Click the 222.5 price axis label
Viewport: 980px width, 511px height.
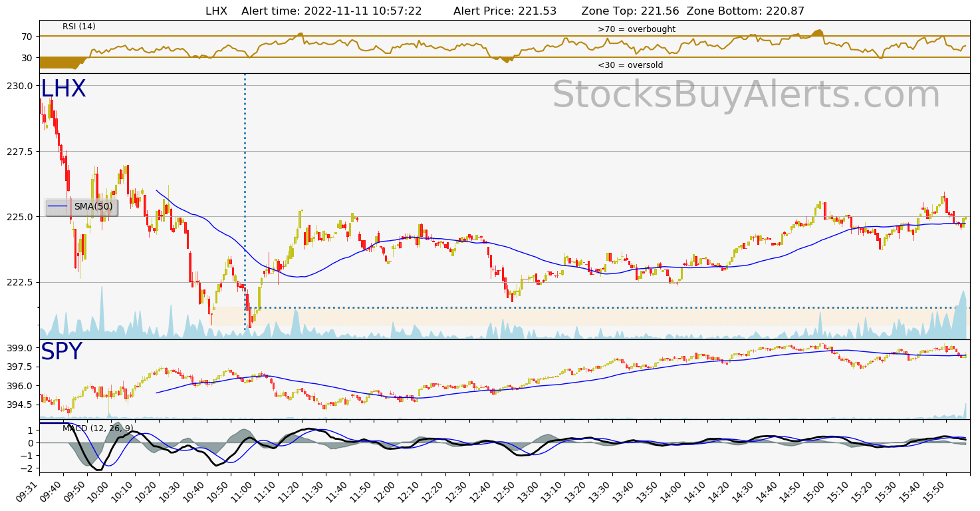(x=21, y=283)
